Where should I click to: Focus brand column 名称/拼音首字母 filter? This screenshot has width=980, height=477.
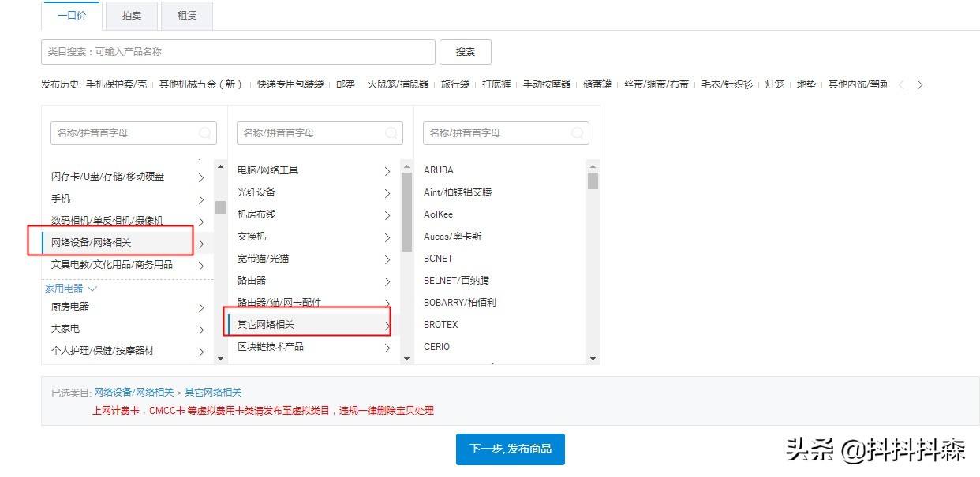pos(506,133)
